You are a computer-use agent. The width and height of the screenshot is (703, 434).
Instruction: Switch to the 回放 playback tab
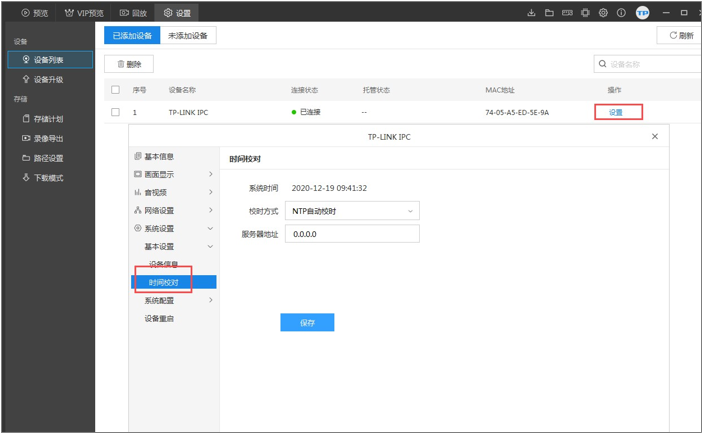[x=132, y=13]
